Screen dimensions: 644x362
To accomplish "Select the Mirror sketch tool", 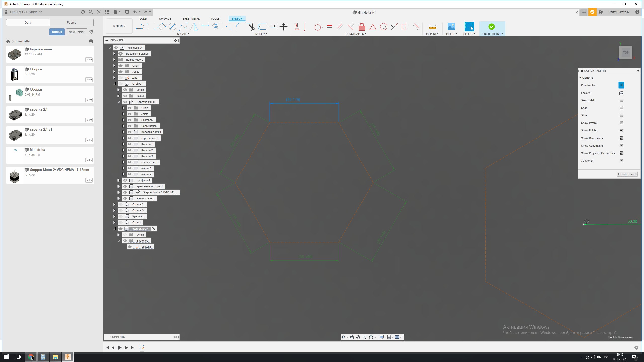I will (x=194, y=27).
